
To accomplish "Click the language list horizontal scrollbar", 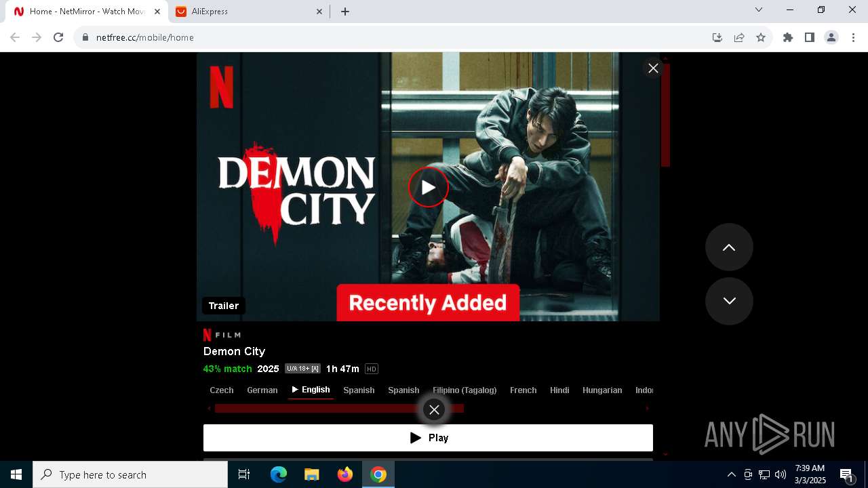I will pos(339,408).
